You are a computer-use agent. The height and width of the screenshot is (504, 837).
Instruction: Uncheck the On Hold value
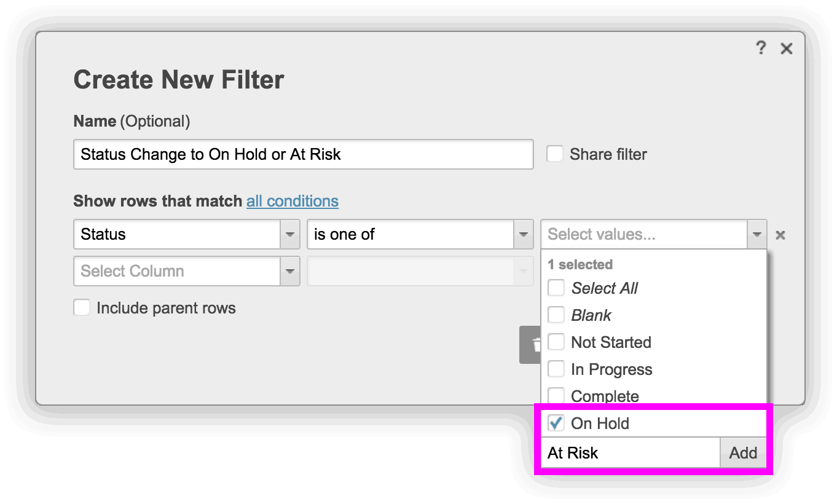pyautogui.click(x=556, y=423)
